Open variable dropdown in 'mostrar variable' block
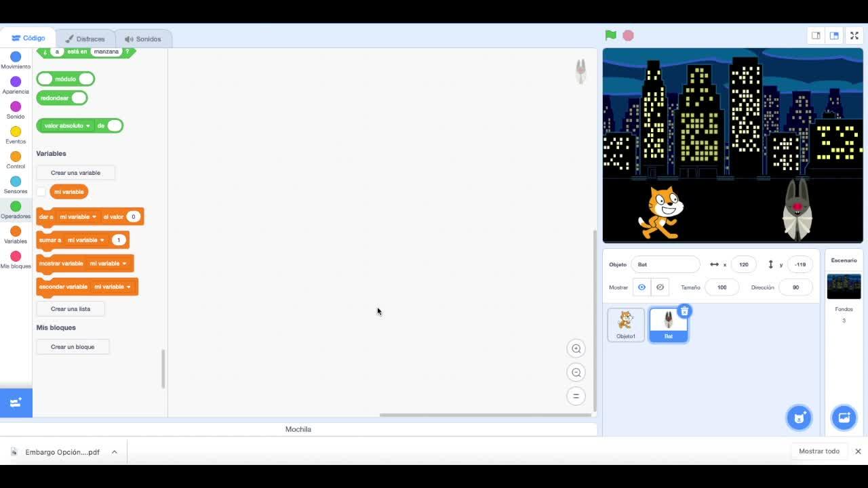 [108, 264]
